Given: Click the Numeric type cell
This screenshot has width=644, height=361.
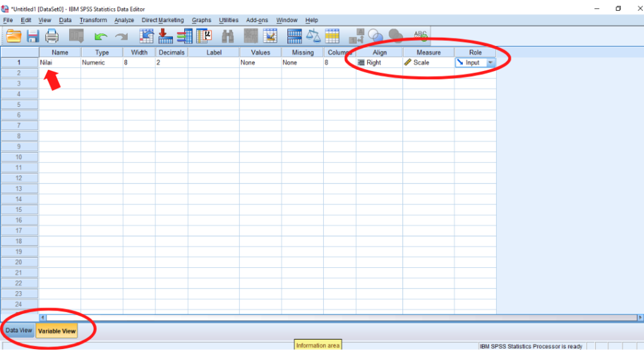Looking at the screenshot, I should point(102,62).
